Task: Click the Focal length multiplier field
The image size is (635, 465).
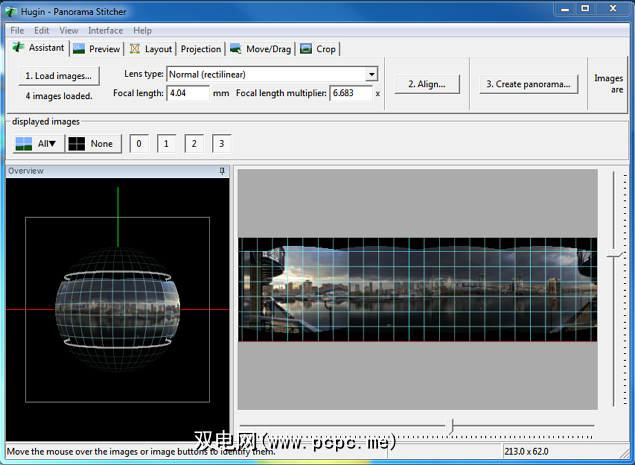Action: coord(350,93)
